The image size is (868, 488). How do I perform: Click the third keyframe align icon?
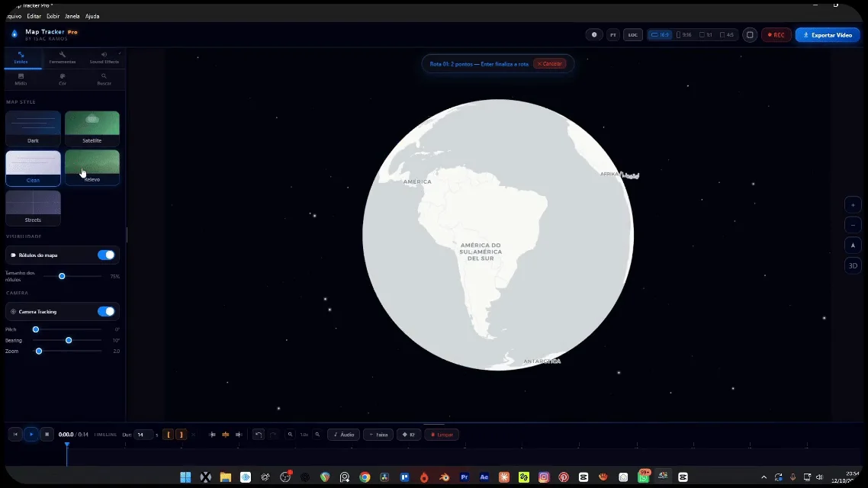point(239,435)
